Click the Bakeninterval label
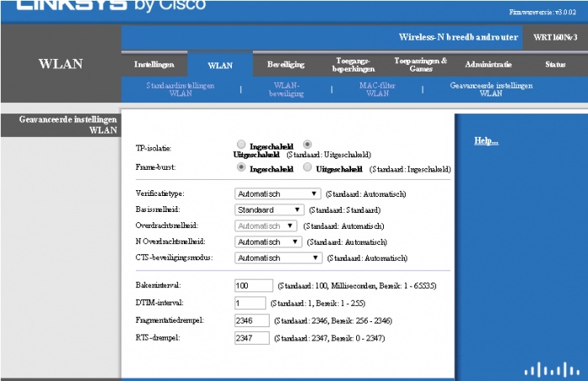588x381 pixels. pyautogui.click(x=158, y=285)
